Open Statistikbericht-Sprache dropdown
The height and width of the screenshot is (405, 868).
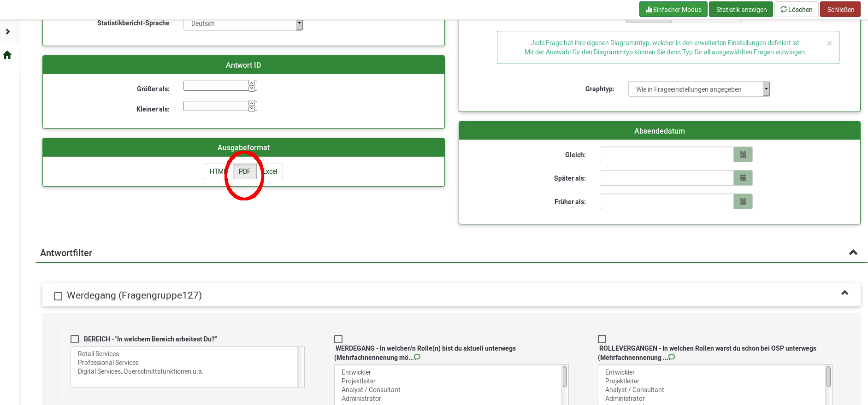(x=243, y=23)
